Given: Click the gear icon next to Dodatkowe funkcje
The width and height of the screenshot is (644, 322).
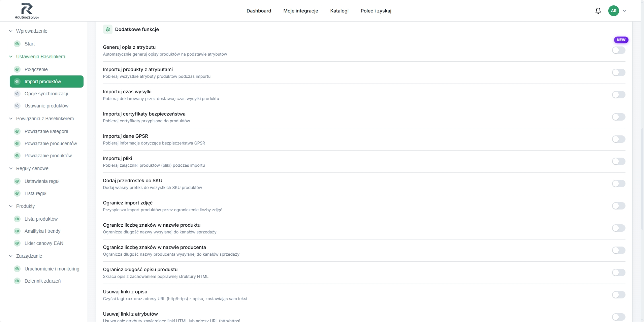Looking at the screenshot, I should [108, 29].
